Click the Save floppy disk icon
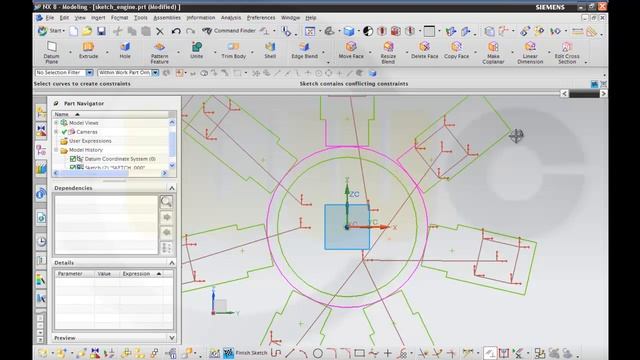 [101, 31]
